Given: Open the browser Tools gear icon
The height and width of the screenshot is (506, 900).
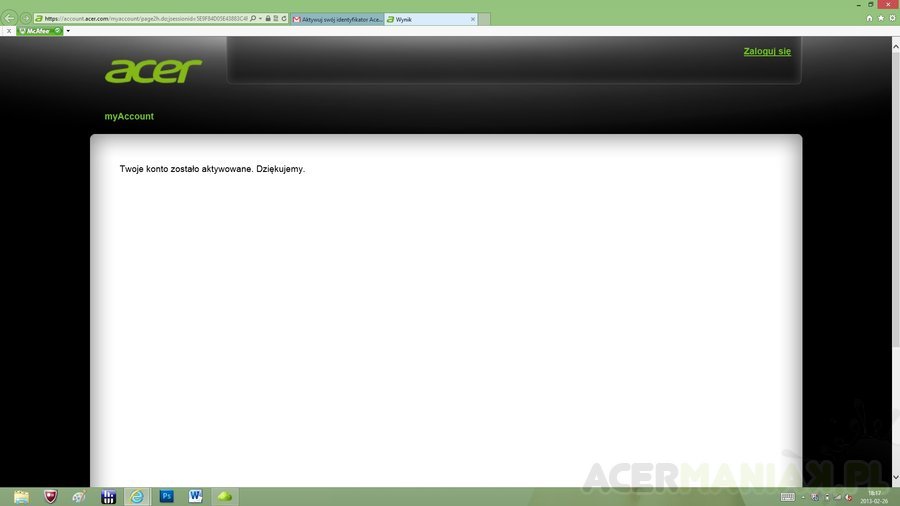Looking at the screenshot, I should (x=892, y=18).
